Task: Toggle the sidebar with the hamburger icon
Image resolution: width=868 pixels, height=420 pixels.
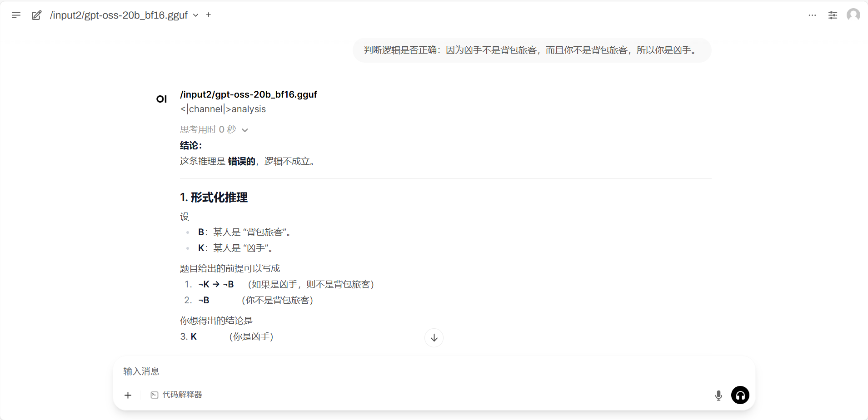Action: 16,15
